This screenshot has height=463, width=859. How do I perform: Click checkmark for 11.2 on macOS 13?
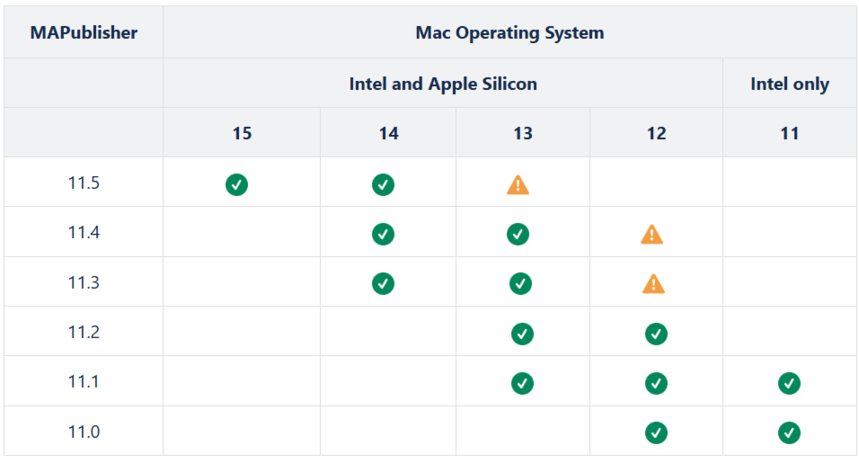click(522, 334)
